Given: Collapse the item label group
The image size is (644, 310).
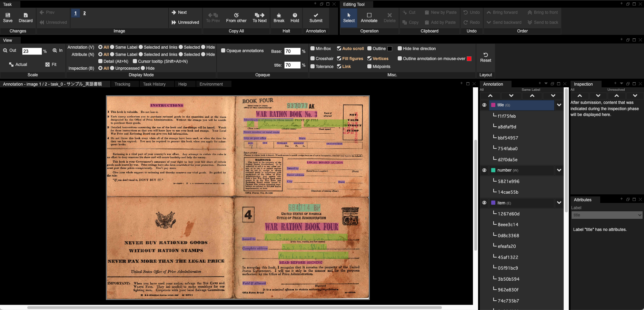Looking at the screenshot, I should point(559,203).
